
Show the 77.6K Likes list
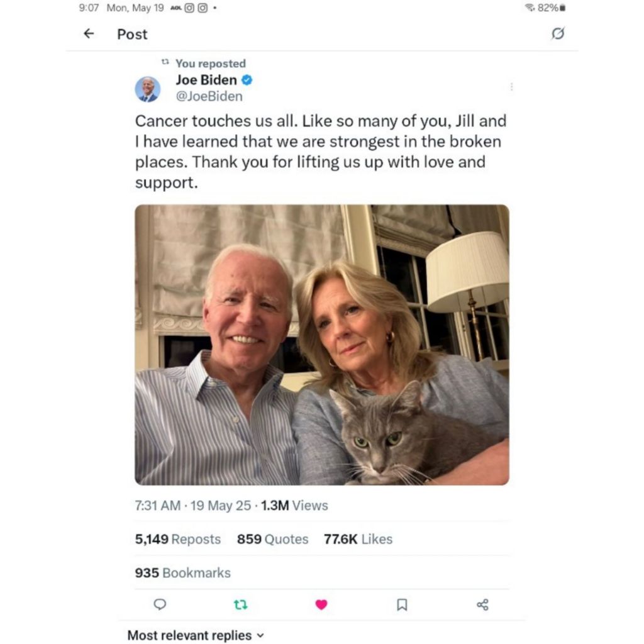(x=358, y=539)
